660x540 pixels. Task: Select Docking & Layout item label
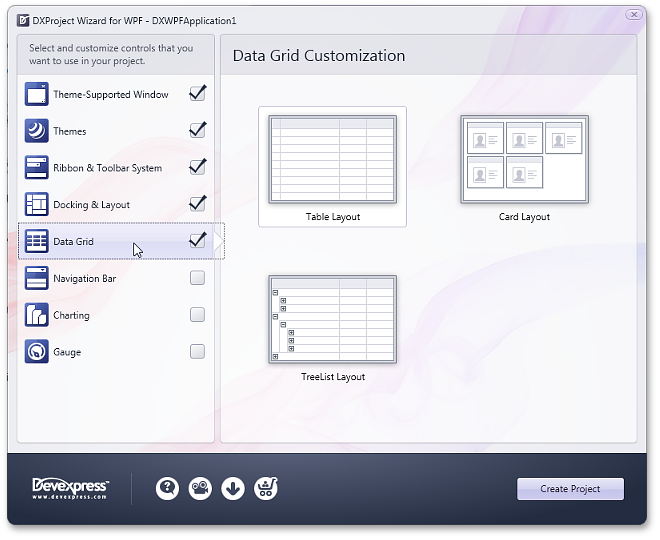(x=91, y=205)
